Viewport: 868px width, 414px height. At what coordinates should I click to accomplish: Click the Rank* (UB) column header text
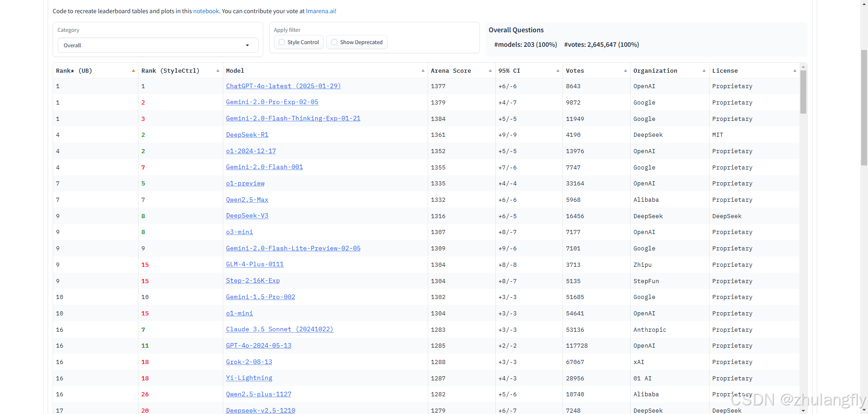[x=74, y=70]
